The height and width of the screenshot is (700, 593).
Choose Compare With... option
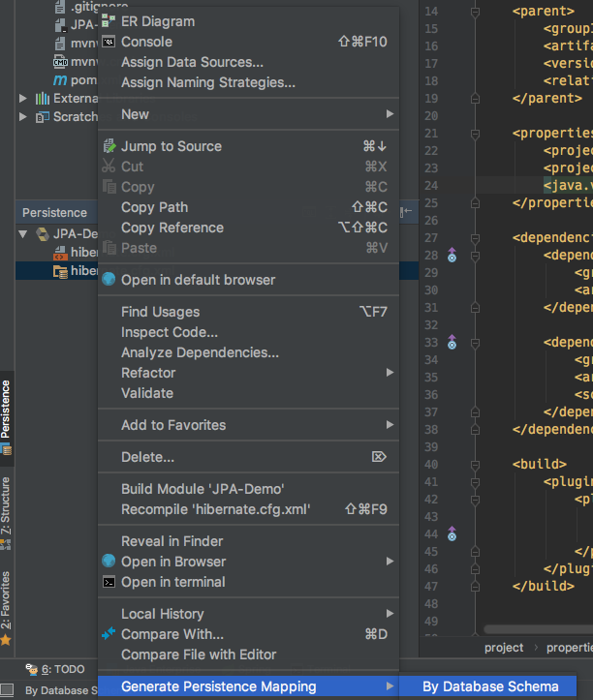tap(172, 634)
